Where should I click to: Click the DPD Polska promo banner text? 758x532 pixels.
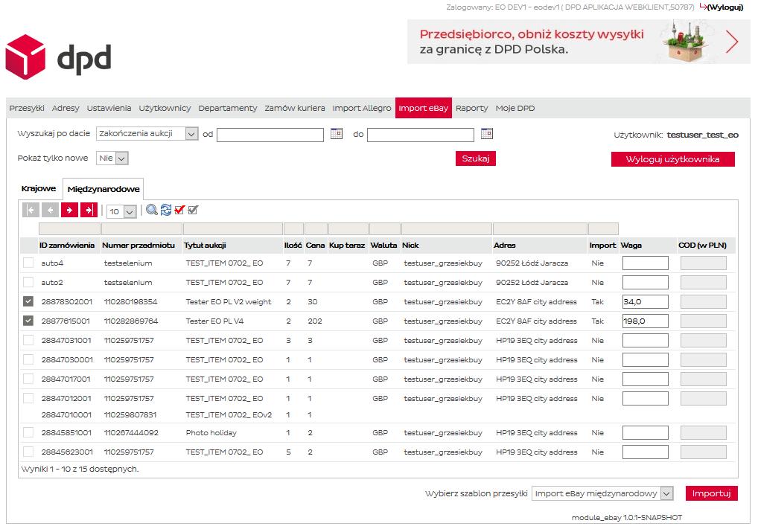coord(532,42)
